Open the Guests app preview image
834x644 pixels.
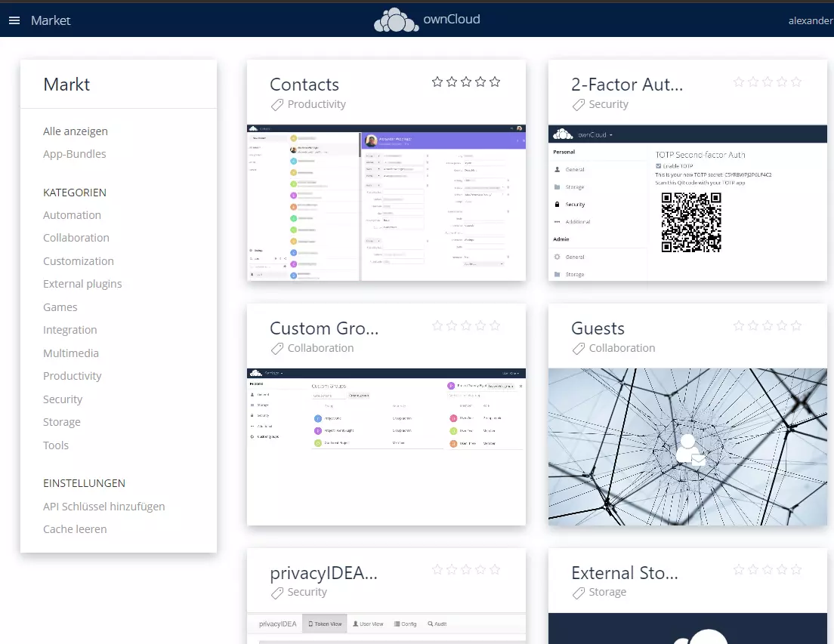click(687, 447)
